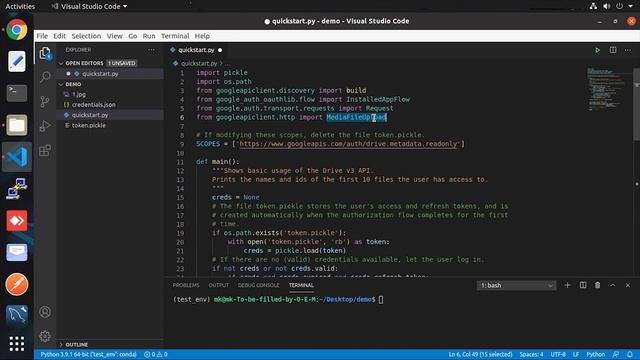Click the quickstart.py breadcrumb

(x=199, y=64)
